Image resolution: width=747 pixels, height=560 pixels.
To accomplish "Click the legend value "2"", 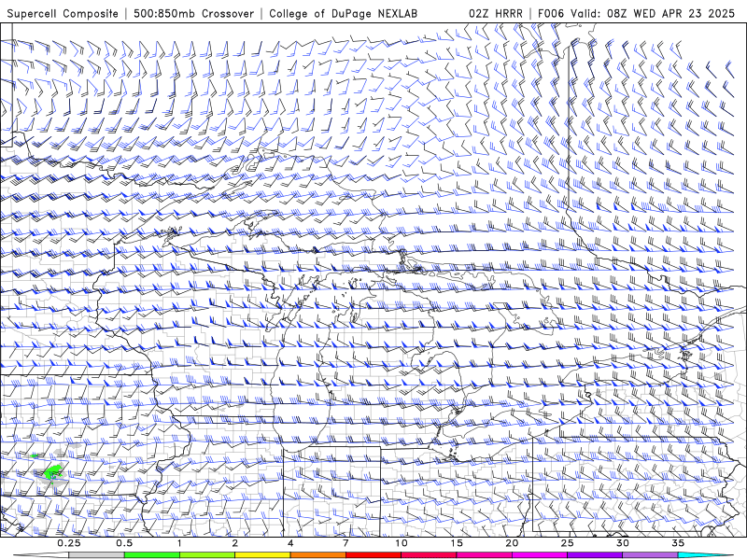I will pyautogui.click(x=235, y=543).
